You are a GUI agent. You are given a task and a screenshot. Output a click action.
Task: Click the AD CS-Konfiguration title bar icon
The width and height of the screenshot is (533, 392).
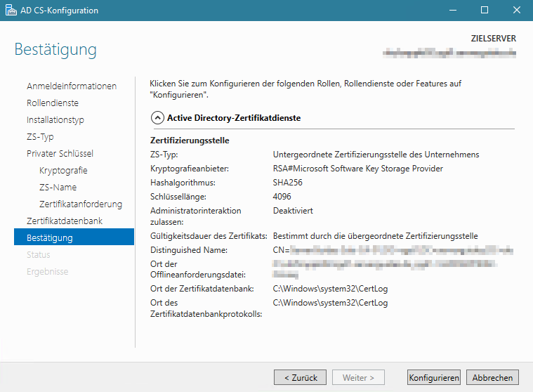click(x=11, y=11)
